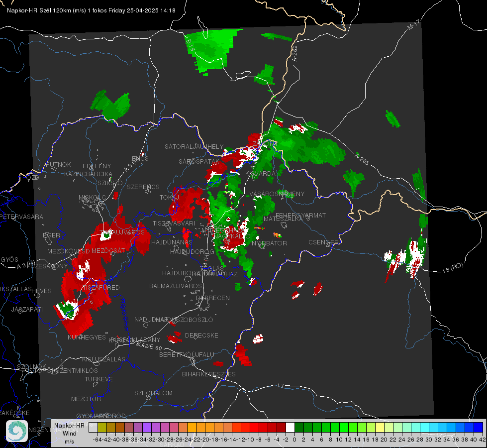Click the SÁROSPATAK label
This screenshot has height=448, width=487.
click(x=199, y=162)
